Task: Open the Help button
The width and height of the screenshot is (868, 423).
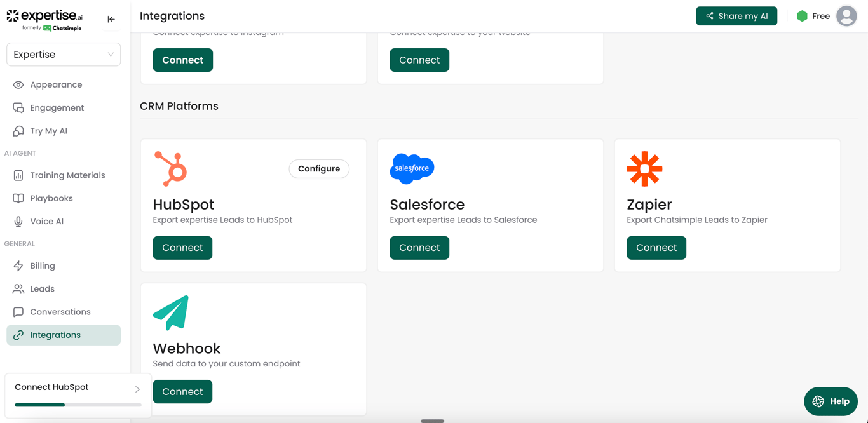Action: coord(831,401)
